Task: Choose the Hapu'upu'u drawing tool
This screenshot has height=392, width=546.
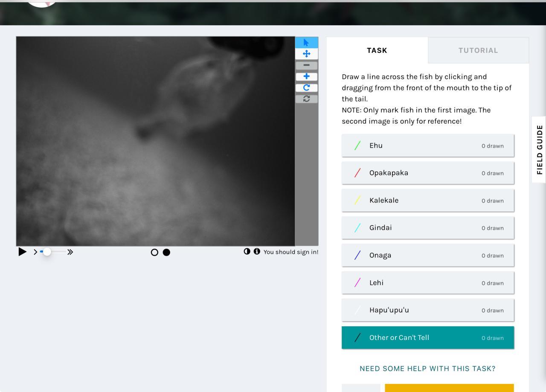Action: (x=428, y=310)
